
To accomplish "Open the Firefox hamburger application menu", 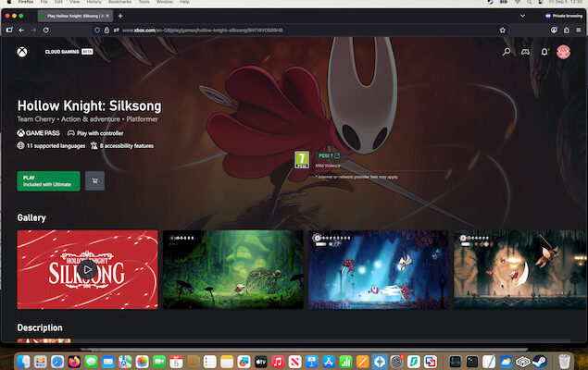I will pos(578,30).
